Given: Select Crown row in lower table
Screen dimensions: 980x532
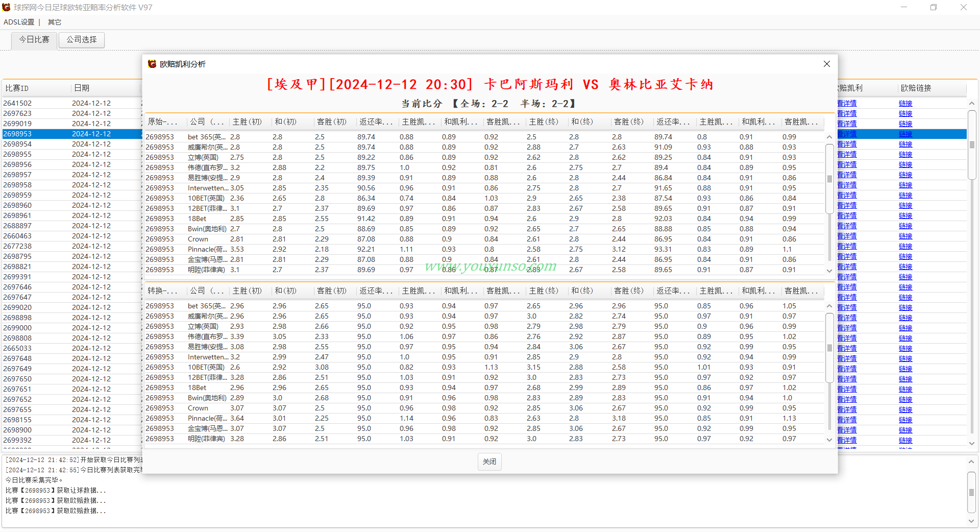Looking at the screenshot, I should (x=484, y=408).
